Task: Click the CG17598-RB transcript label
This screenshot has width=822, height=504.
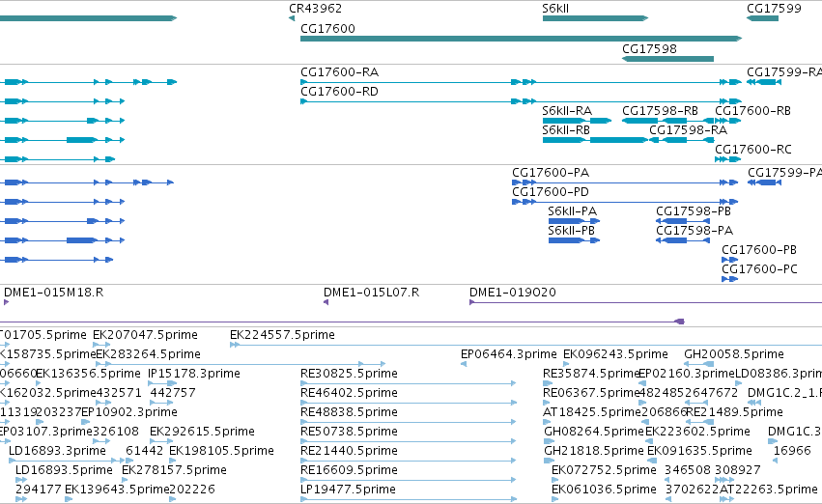Action: click(x=660, y=110)
